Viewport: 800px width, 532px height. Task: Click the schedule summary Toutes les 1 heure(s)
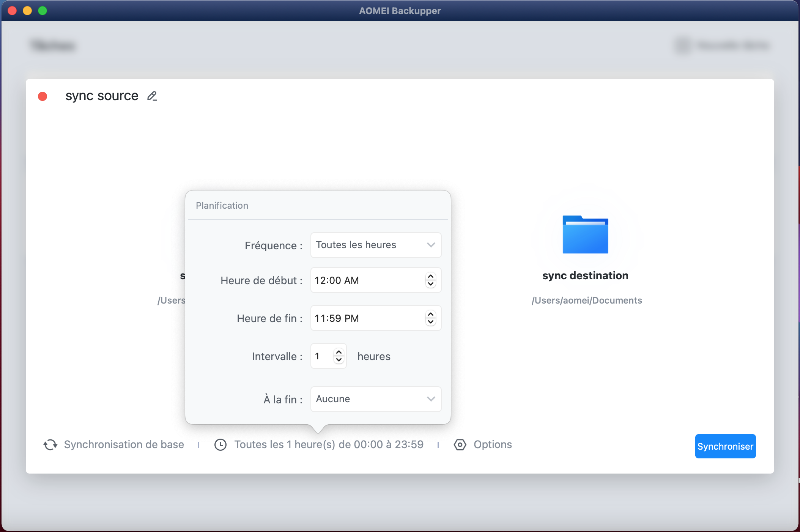(329, 445)
